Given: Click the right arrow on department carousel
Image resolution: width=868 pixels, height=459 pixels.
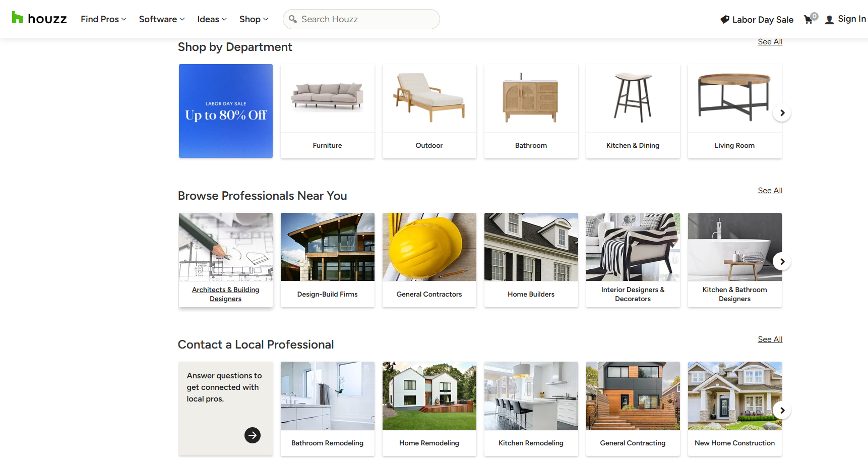Looking at the screenshot, I should click(782, 112).
